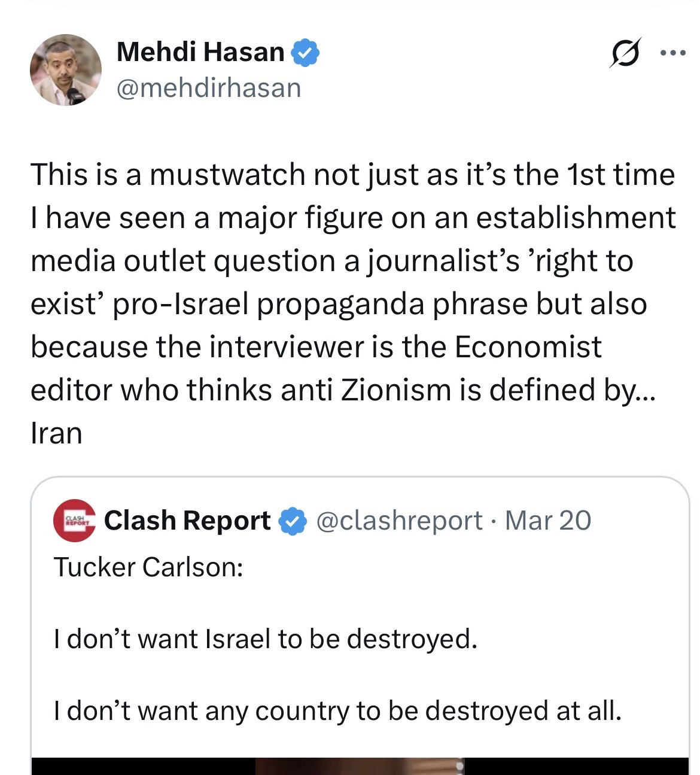Click the "Tucker Carlson:" line in the quoted post
Image resolution: width=700 pixels, height=775 pixels.
point(149,567)
